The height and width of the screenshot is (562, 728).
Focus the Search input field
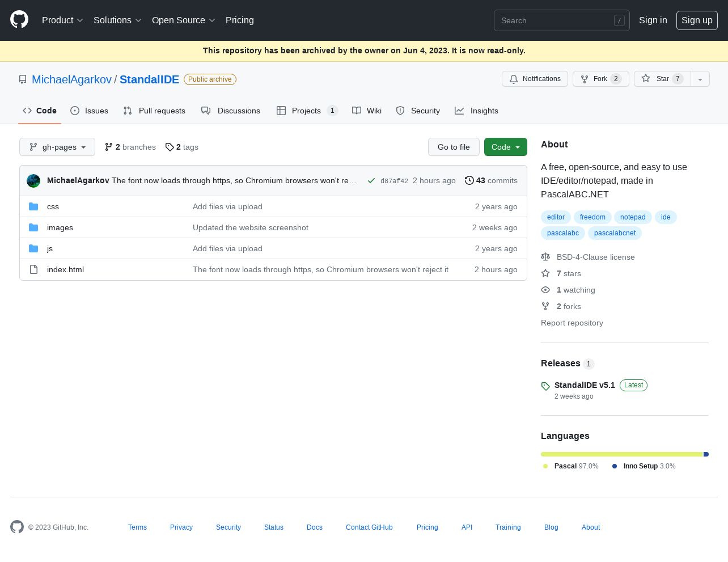click(562, 20)
